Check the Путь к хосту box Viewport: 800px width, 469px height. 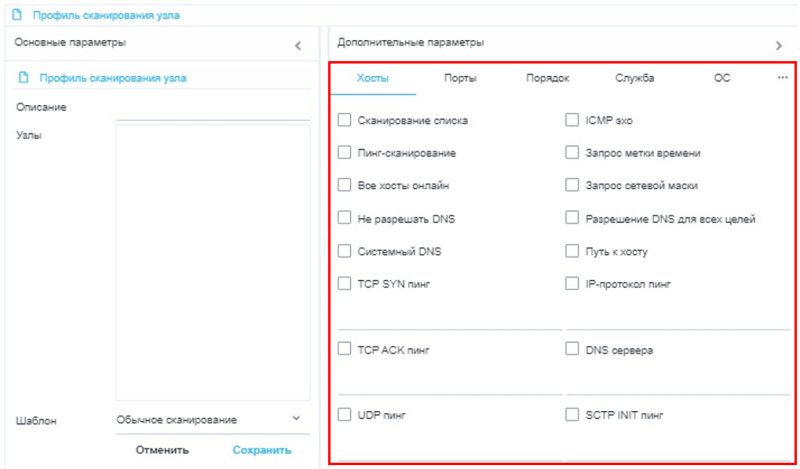click(x=572, y=251)
